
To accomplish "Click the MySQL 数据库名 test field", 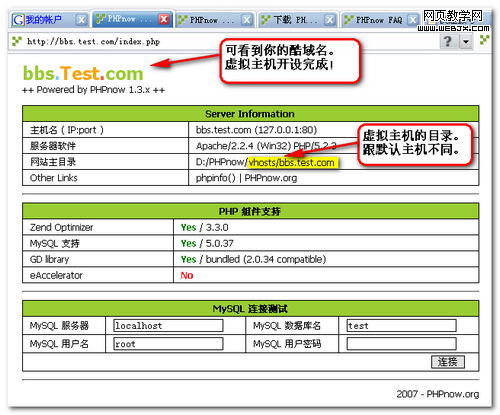I will [x=401, y=326].
